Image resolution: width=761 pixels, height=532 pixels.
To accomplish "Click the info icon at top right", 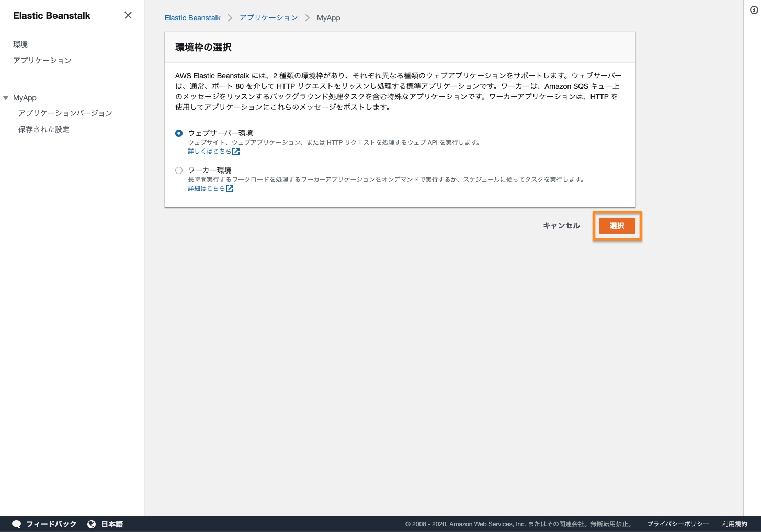I will pyautogui.click(x=754, y=10).
